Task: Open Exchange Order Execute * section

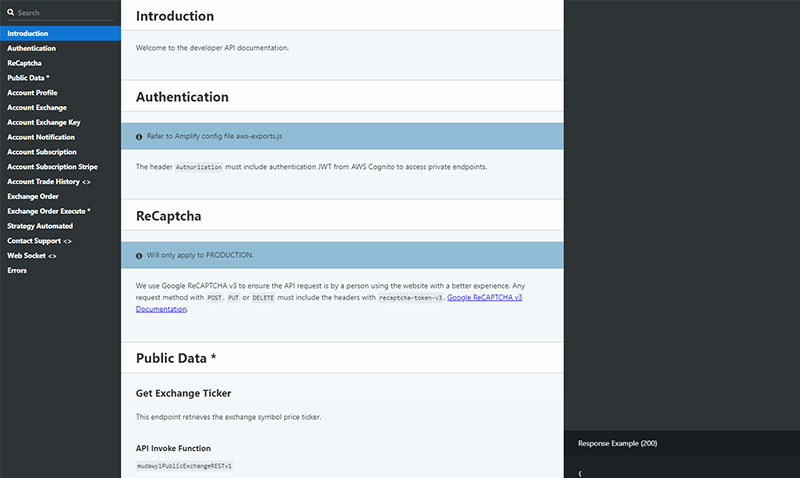Action: point(49,211)
